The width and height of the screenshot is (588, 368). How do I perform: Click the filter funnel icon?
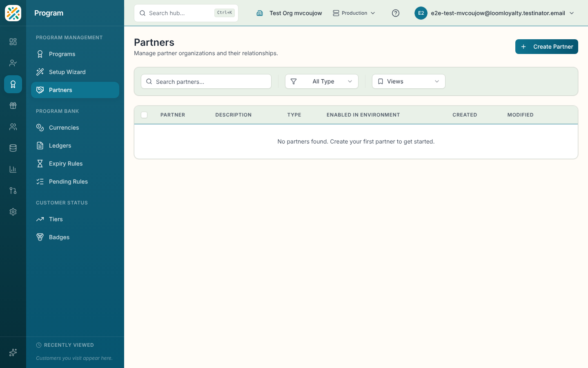294,81
